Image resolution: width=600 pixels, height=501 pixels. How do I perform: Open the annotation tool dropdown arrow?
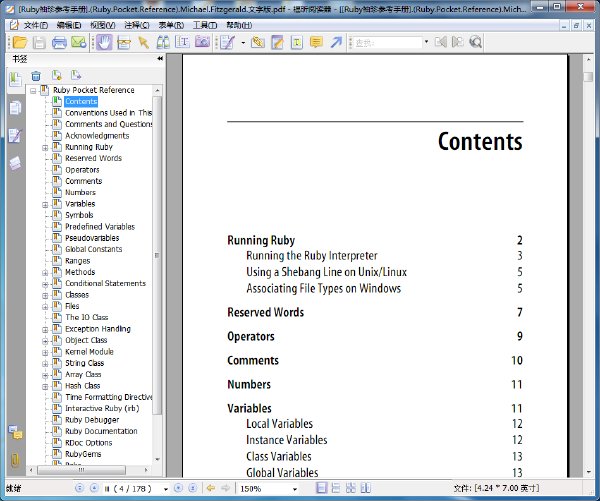click(243, 42)
